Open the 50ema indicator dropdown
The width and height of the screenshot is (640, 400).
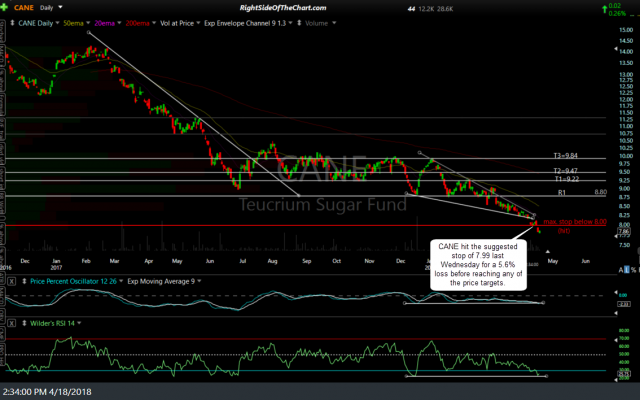[x=88, y=23]
